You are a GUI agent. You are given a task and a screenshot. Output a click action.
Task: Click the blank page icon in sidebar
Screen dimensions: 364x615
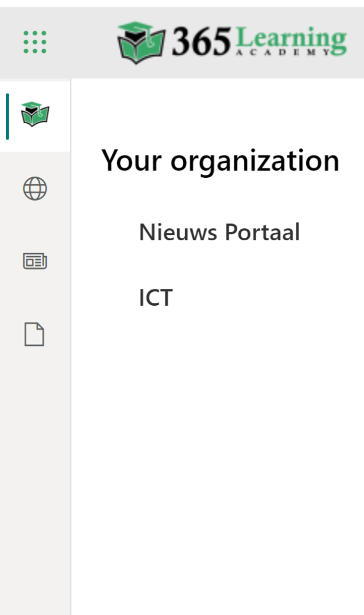[35, 335]
